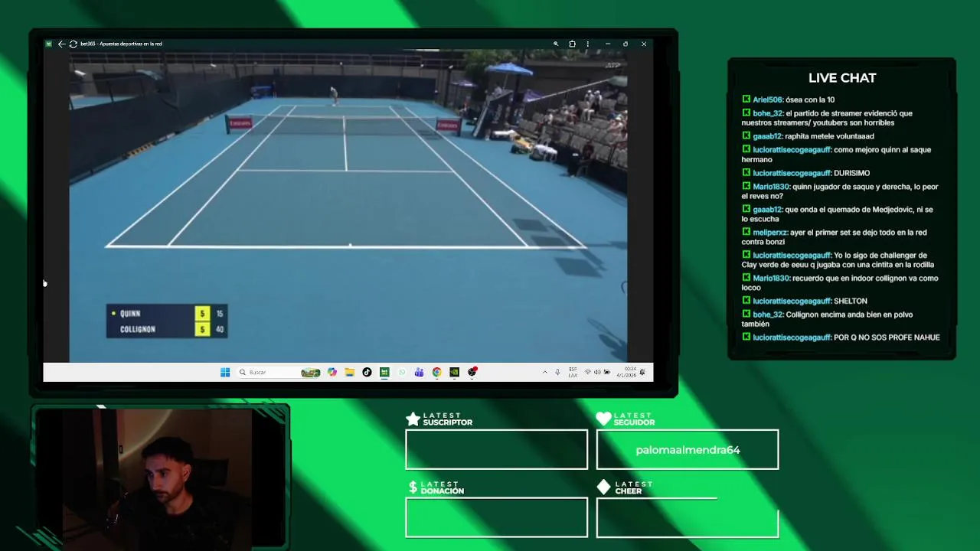Click bohe_32 message about Collignon en polvo

coord(827,319)
